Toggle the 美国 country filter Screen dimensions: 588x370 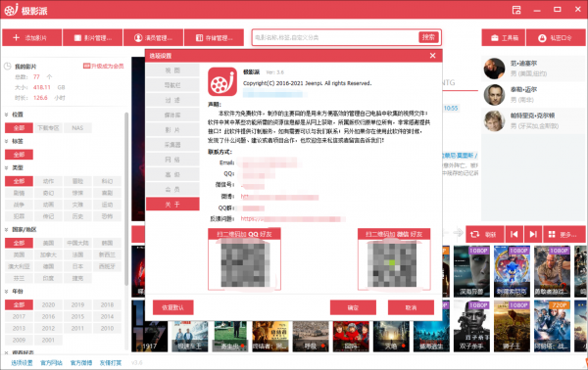click(x=48, y=243)
